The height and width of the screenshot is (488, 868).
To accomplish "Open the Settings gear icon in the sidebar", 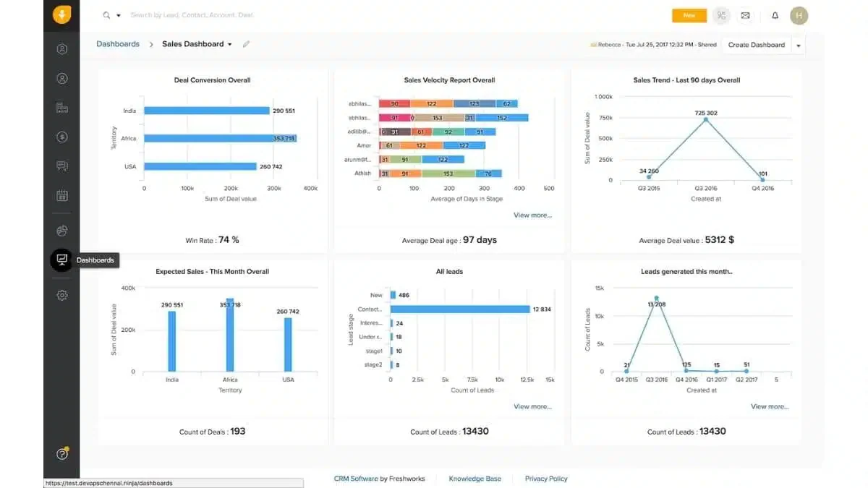I will point(61,295).
